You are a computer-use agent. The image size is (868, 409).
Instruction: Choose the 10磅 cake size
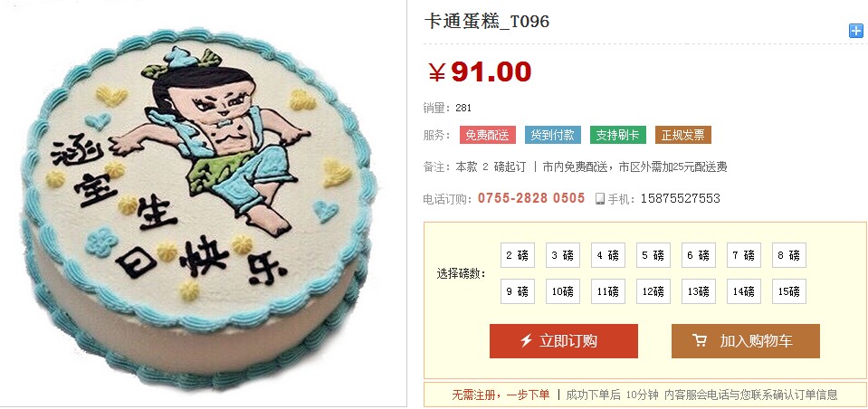[x=563, y=291]
